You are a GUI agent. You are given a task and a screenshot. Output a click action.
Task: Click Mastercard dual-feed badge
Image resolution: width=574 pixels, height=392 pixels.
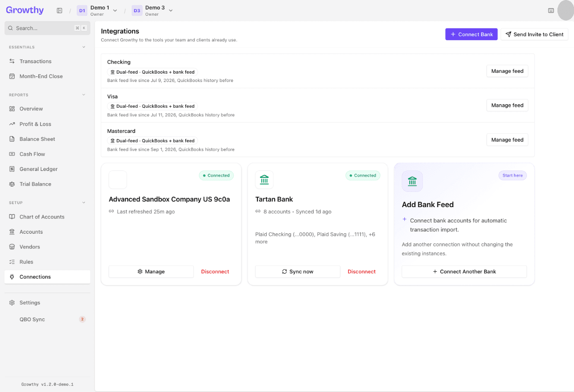(x=152, y=141)
